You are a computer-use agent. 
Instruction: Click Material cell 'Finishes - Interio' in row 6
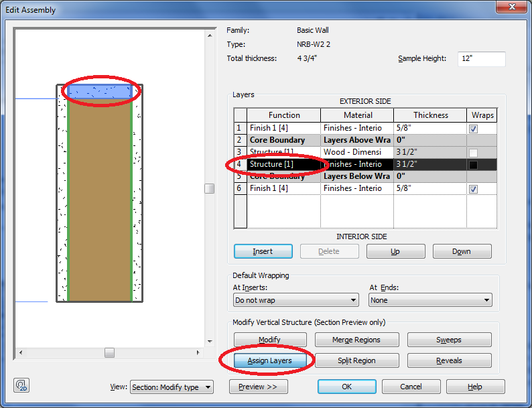357,188
